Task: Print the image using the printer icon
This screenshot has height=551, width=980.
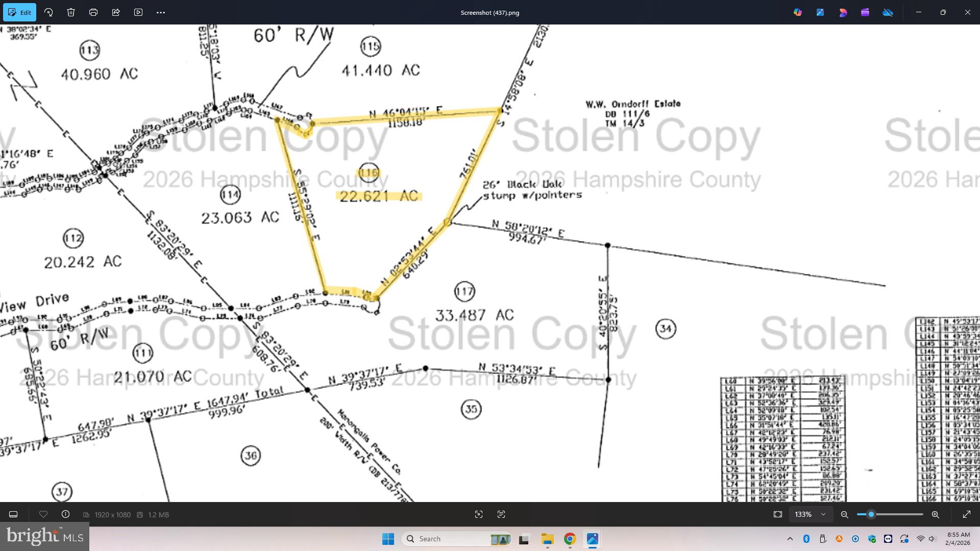Action: click(93, 12)
